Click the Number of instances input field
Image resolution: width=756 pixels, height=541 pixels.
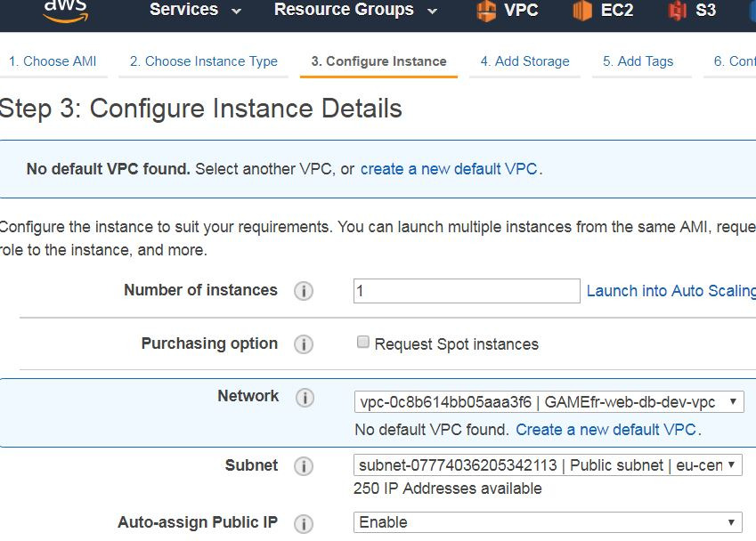click(x=467, y=291)
